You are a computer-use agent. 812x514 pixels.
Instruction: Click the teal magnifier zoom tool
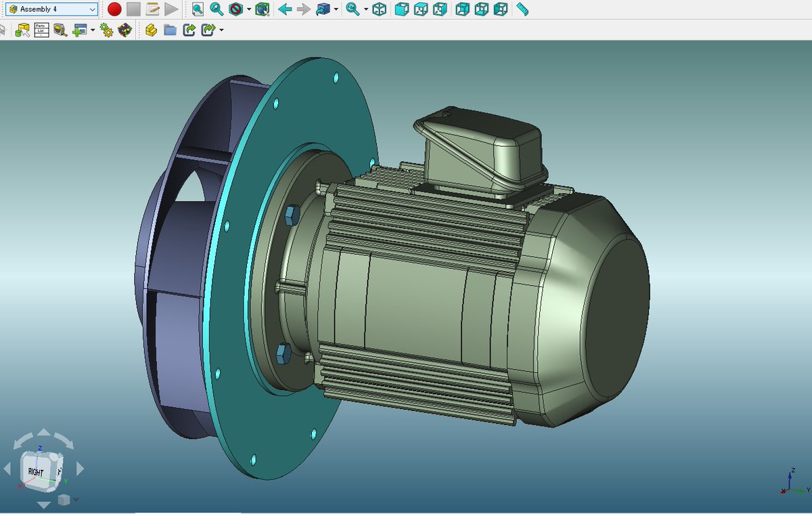click(x=353, y=9)
